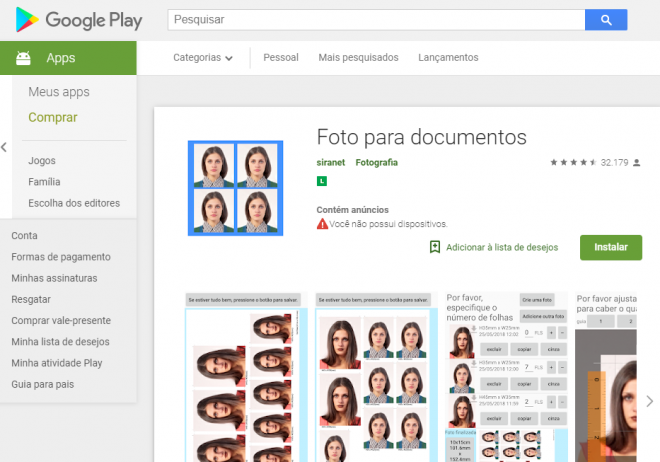Go to Jogos section
Screen dimensions: 660x462
(x=42, y=161)
